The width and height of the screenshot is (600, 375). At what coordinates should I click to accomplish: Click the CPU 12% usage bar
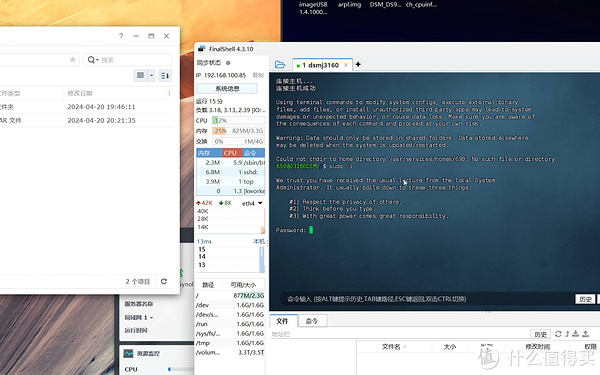point(238,121)
